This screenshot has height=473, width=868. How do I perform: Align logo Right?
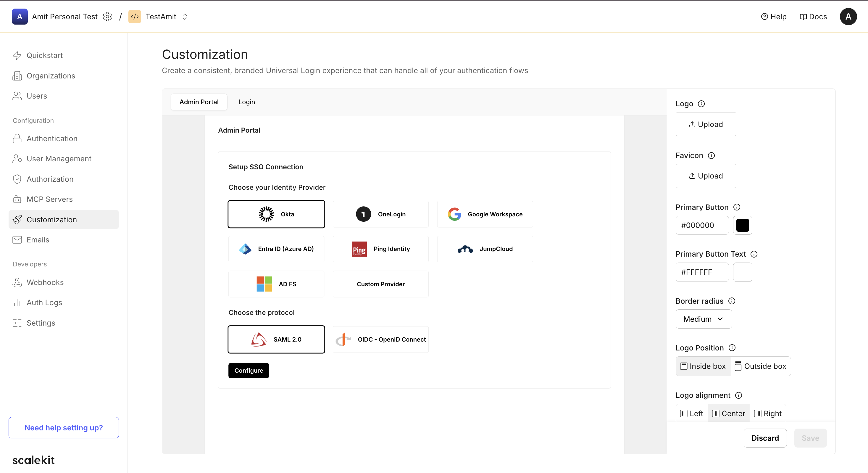pyautogui.click(x=768, y=413)
